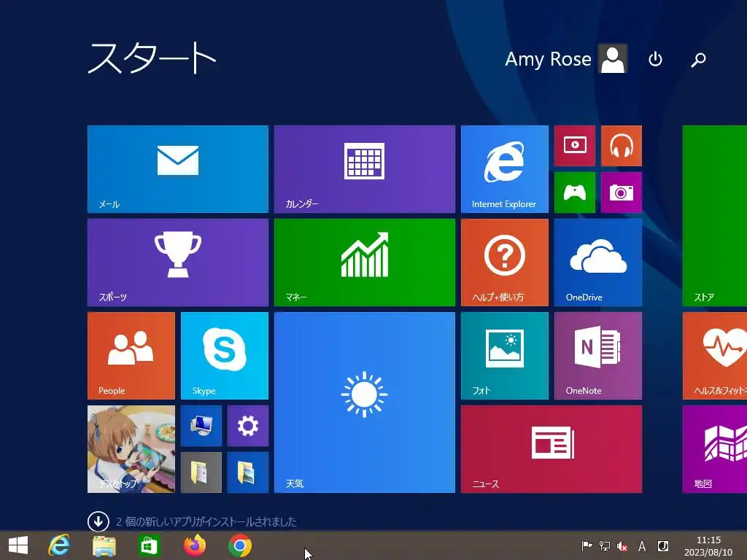Open the ストア (Store) tile
This screenshot has height=560, width=747.
[x=715, y=216]
